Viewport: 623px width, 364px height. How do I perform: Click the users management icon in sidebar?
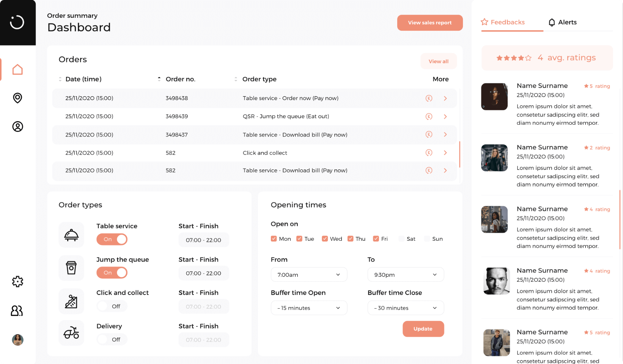pyautogui.click(x=17, y=311)
